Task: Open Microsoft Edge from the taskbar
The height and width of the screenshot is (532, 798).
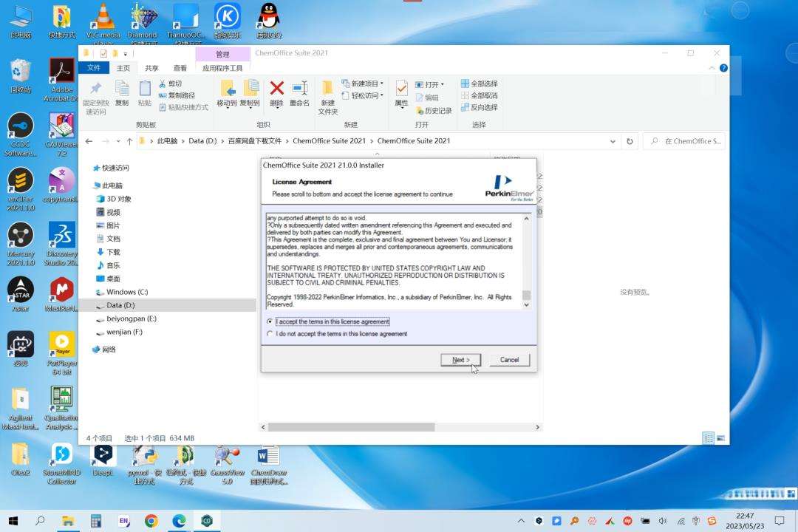Action: click(x=179, y=521)
